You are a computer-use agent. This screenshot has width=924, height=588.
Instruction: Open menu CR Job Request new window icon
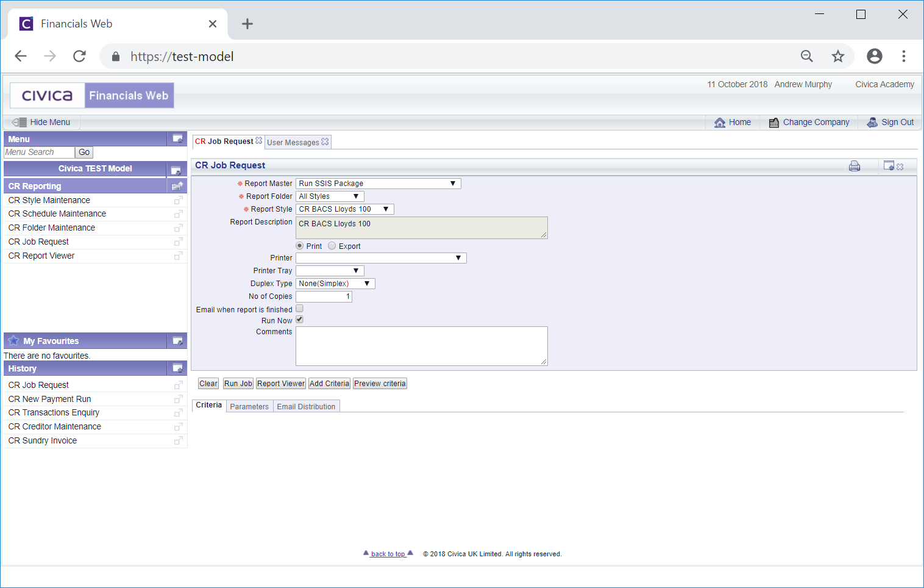coord(178,242)
